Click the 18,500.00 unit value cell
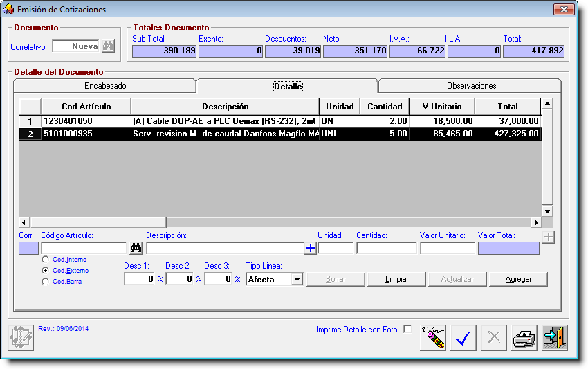Viewport: 588px width, 369px height. [442, 121]
